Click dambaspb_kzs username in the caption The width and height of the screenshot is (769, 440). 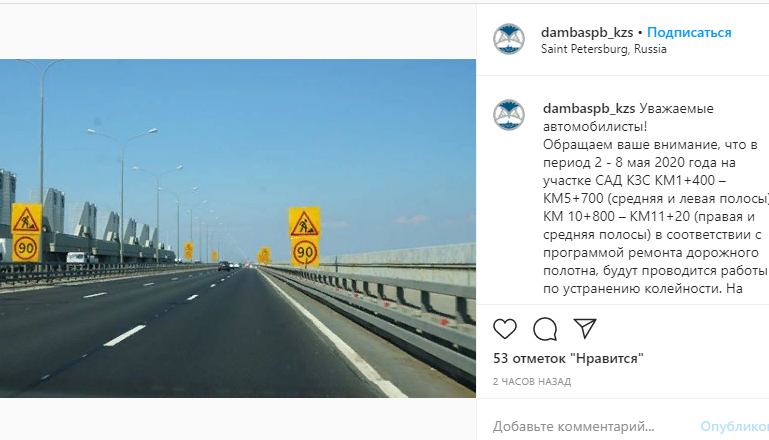pyautogui.click(x=589, y=108)
